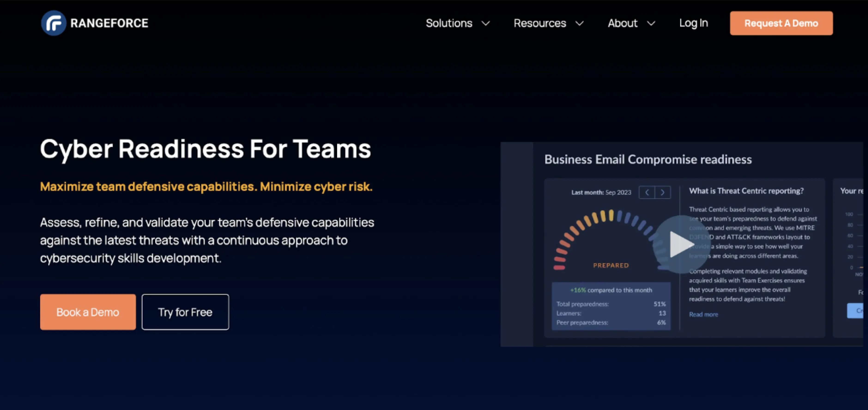Open the Read more link

click(703, 314)
